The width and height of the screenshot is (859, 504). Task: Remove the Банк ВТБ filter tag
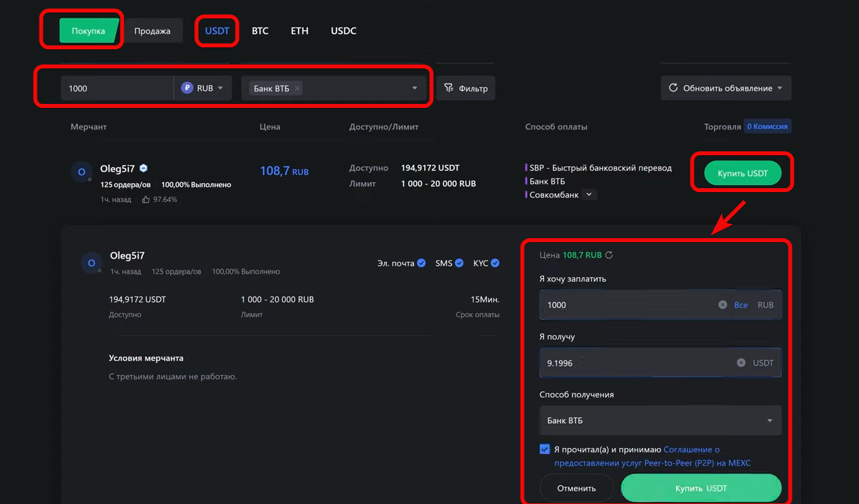[298, 88]
